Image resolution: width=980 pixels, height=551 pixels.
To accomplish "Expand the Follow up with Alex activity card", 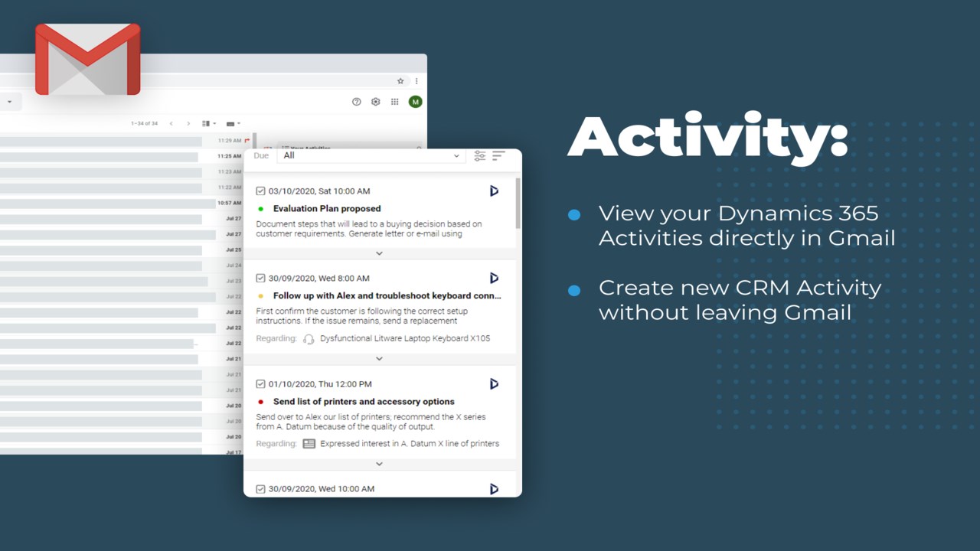I will pos(379,359).
